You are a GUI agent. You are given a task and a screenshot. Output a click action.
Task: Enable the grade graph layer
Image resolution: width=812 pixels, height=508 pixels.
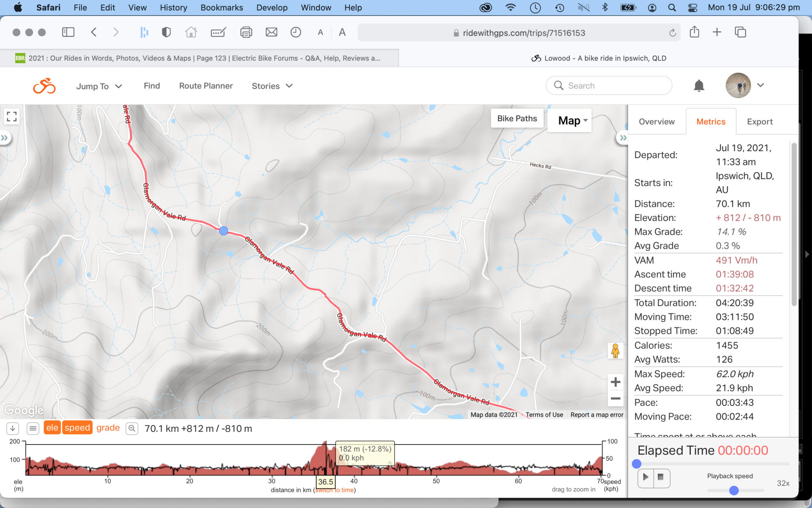pos(108,428)
